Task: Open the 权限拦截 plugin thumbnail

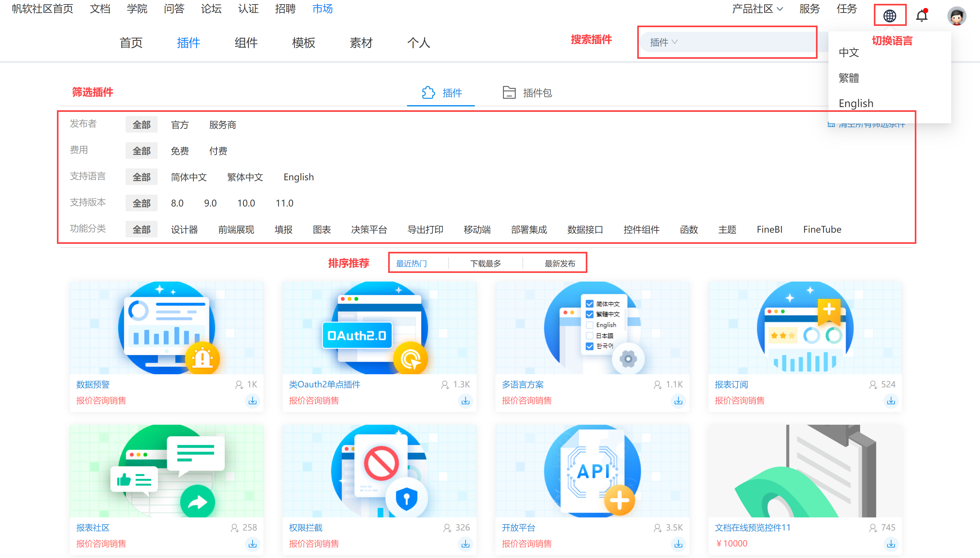Action: coord(379,471)
